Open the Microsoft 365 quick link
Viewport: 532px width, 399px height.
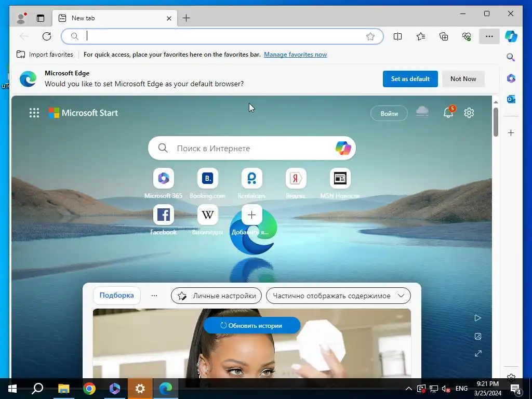(x=163, y=183)
